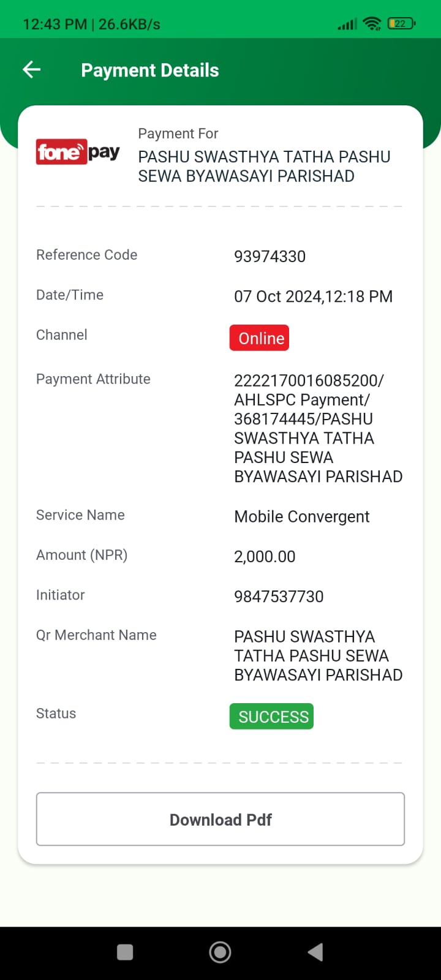This screenshot has height=980, width=441.
Task: Tap the Qr Merchant Name value
Action: coord(318,655)
